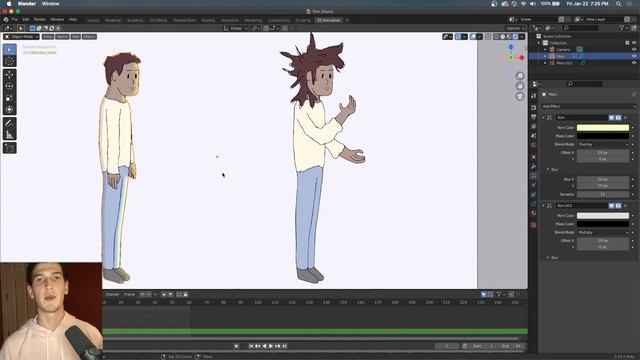Select the Select Box tool in the viewport toolbar
Image resolution: width=640 pixels, height=360 pixels.
coord(9,50)
